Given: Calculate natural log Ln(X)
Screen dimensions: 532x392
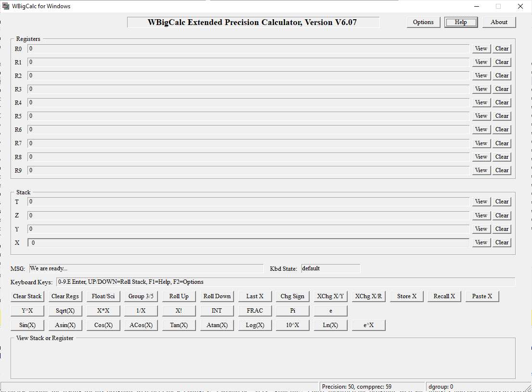Looking at the screenshot, I should (330, 325).
